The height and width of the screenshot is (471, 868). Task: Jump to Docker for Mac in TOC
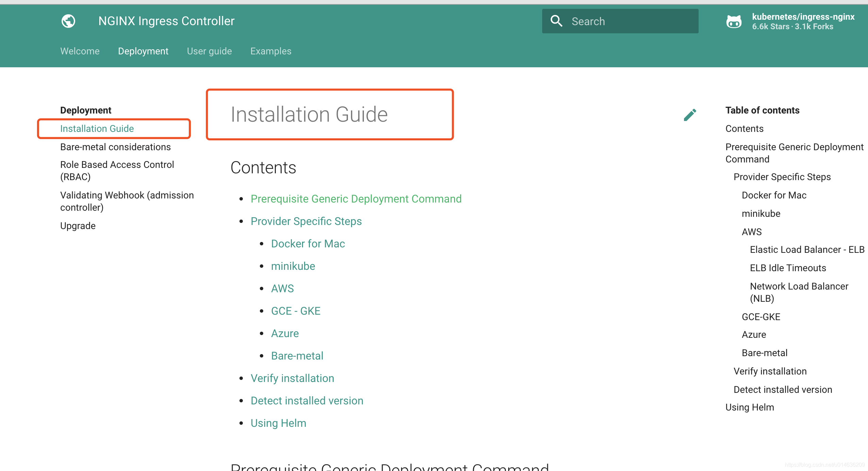coord(774,195)
